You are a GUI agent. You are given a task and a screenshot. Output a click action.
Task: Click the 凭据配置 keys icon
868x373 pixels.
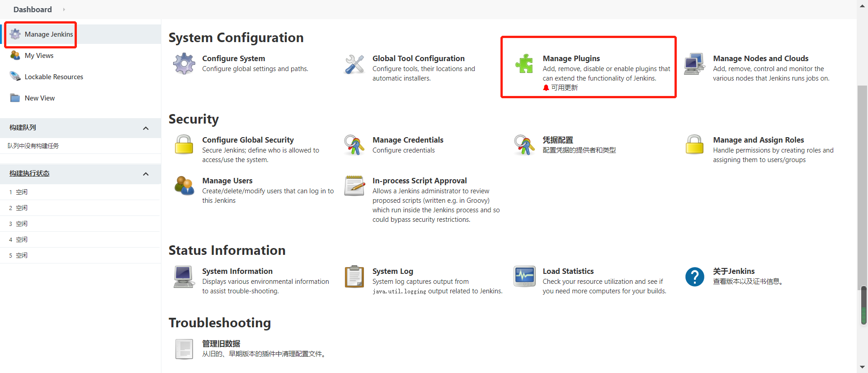pos(524,145)
